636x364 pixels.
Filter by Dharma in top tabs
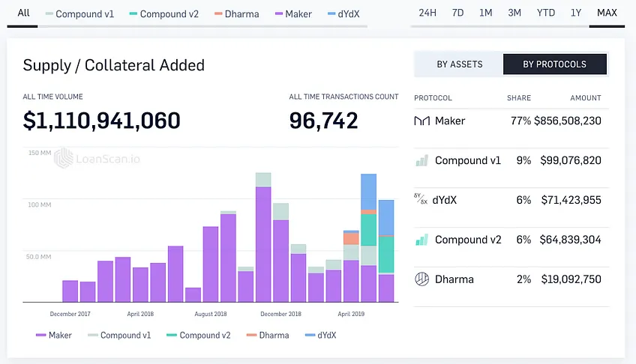coord(237,14)
